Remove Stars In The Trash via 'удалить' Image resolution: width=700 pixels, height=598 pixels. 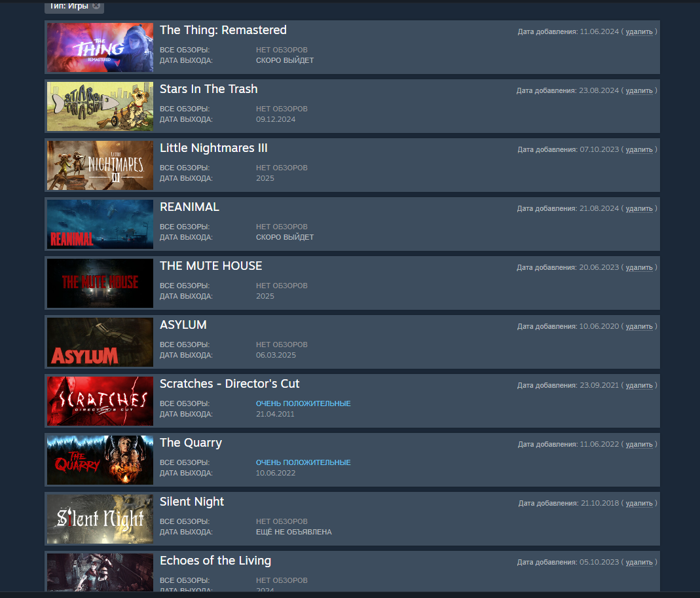[639, 90]
